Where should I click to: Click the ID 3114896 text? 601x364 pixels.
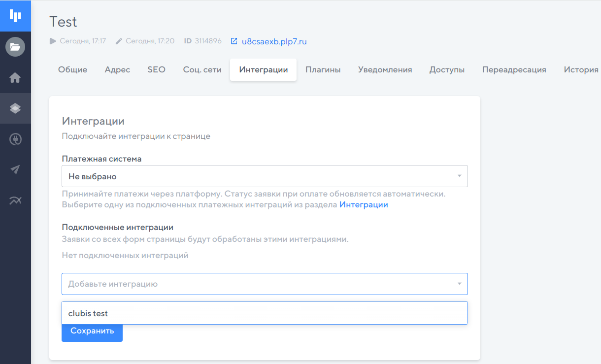click(202, 41)
